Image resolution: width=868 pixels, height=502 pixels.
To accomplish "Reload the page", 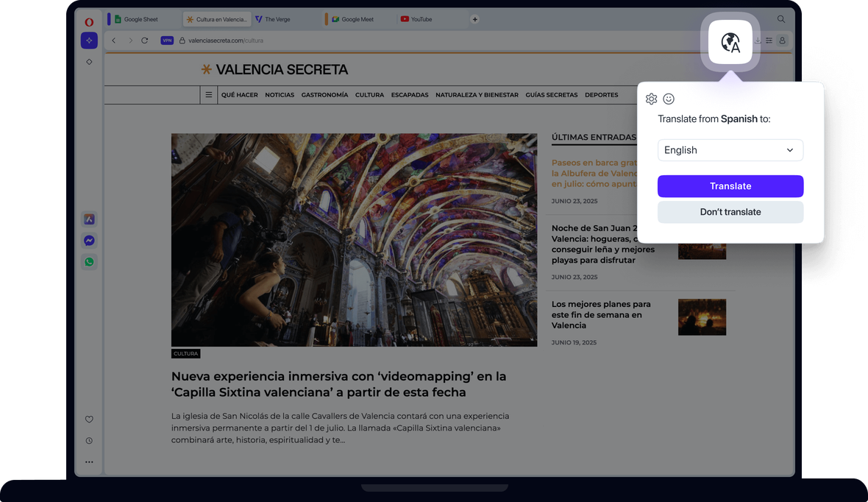I will [144, 40].
